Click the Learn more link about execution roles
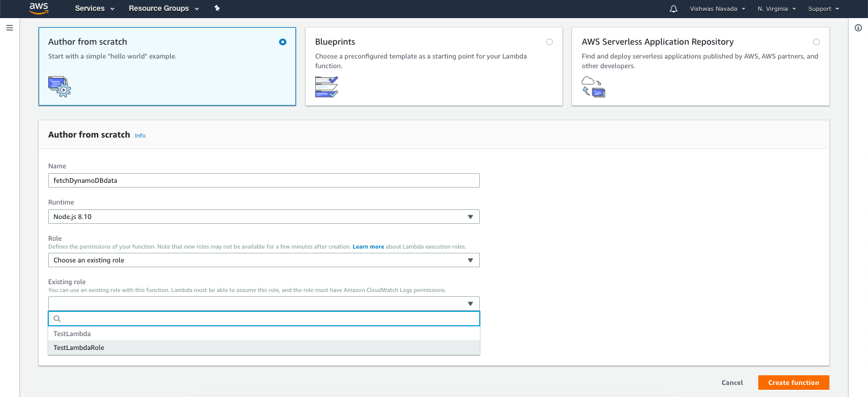Screen dimensions: 868x397 click(x=368, y=246)
